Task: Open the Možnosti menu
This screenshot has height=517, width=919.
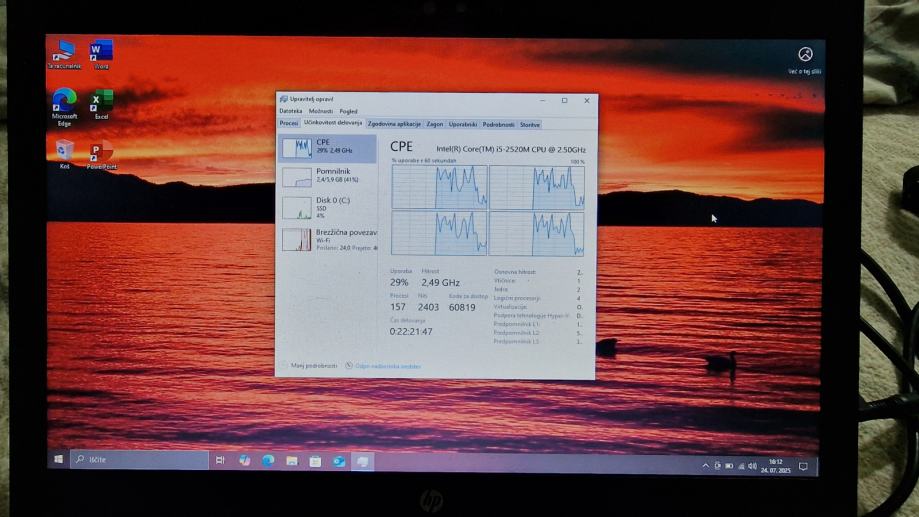Action: click(320, 111)
